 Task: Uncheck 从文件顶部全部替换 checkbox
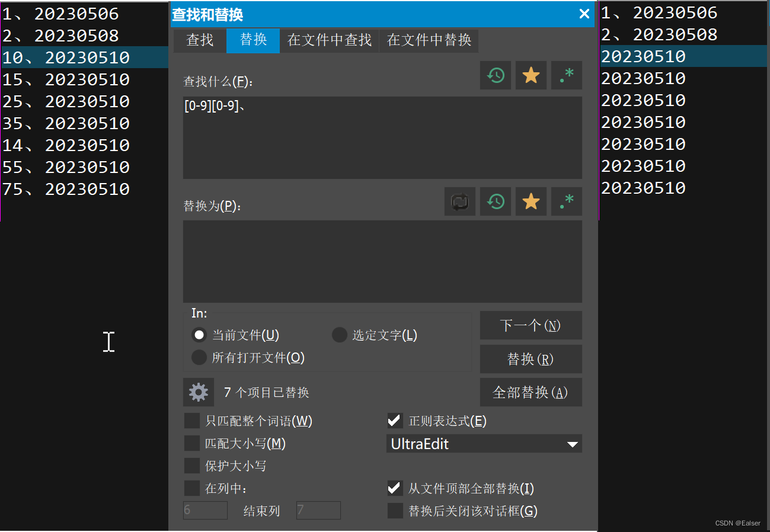tap(395, 488)
